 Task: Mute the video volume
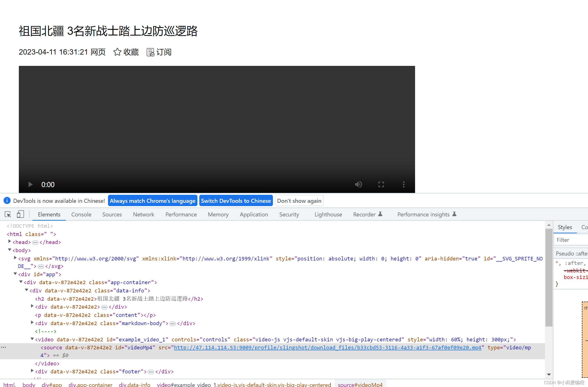click(358, 184)
